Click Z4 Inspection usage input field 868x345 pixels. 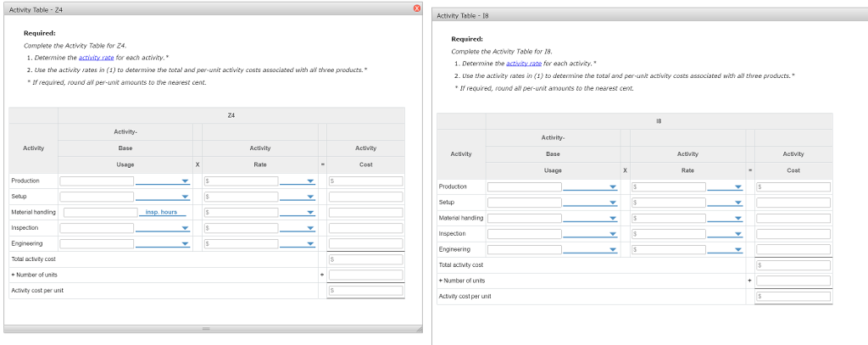click(x=97, y=228)
